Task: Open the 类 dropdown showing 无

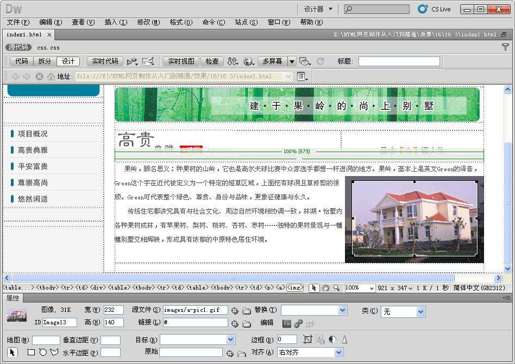Action: click(420, 312)
